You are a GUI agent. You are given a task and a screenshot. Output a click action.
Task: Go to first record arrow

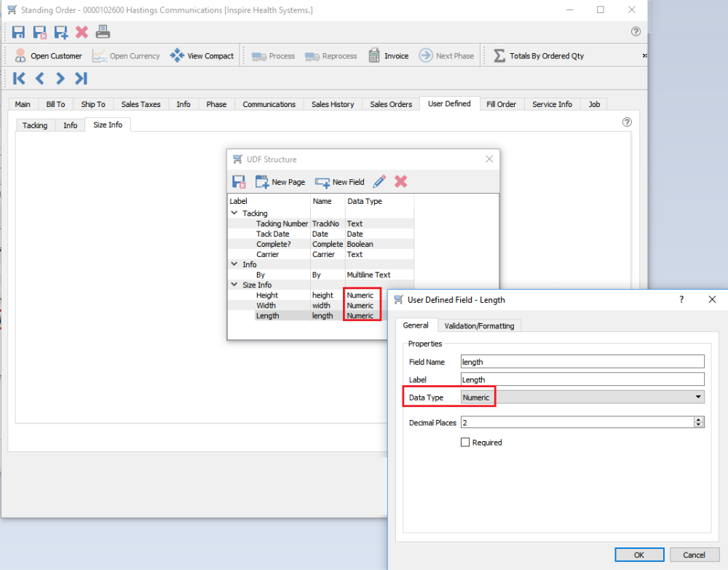tap(19, 79)
